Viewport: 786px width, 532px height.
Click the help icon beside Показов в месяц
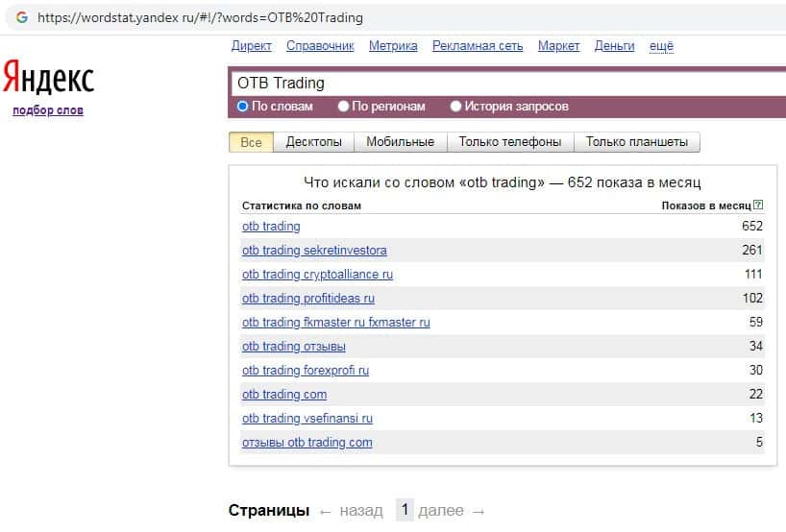tap(759, 206)
